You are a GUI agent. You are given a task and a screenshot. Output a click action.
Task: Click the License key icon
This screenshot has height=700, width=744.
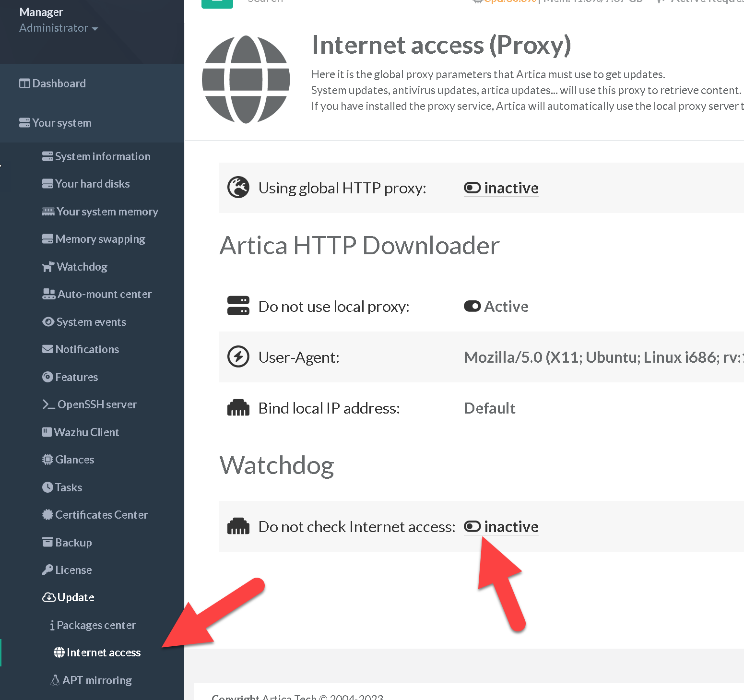(x=47, y=570)
